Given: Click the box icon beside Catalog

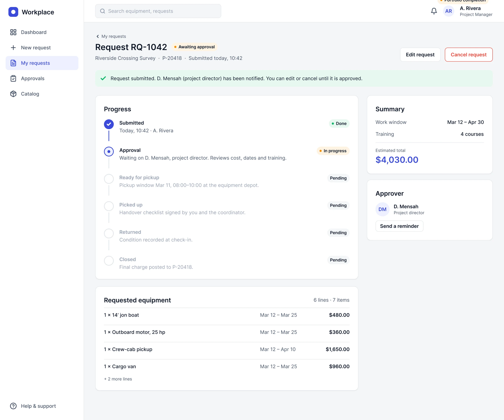Looking at the screenshot, I should (x=13, y=94).
